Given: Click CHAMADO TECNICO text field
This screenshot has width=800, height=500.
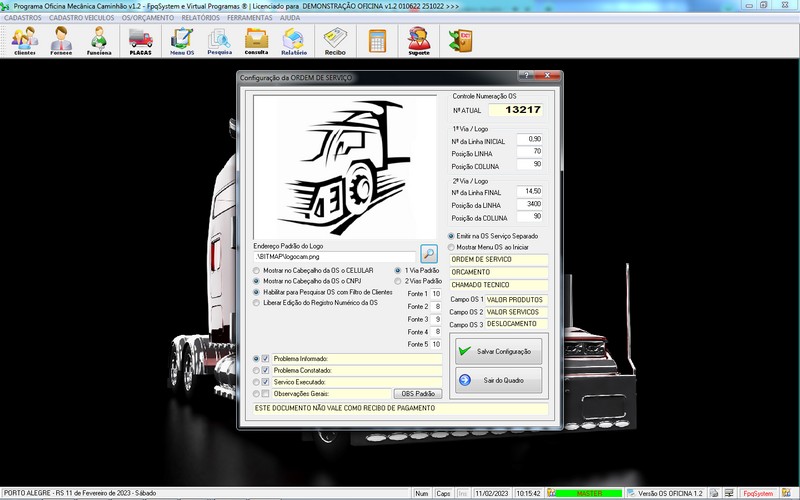Looking at the screenshot, I should click(x=498, y=285).
